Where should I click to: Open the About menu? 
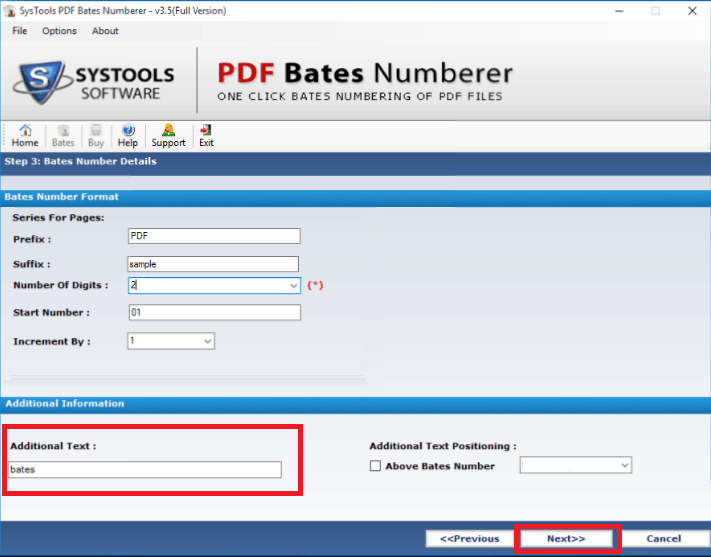[x=105, y=31]
